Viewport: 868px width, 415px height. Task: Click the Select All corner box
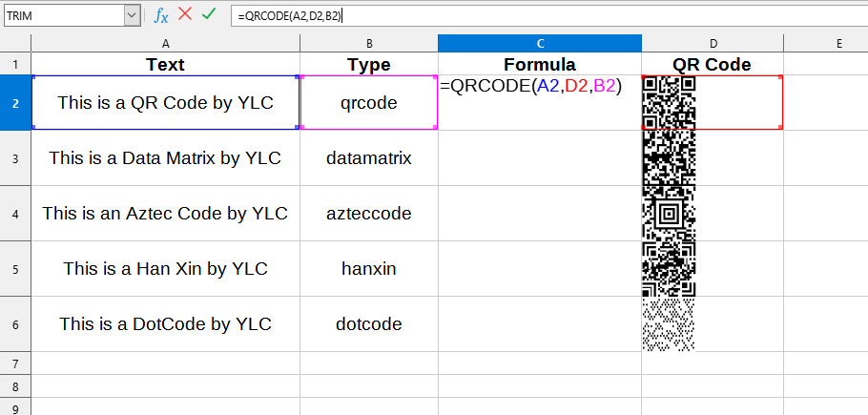point(15,44)
